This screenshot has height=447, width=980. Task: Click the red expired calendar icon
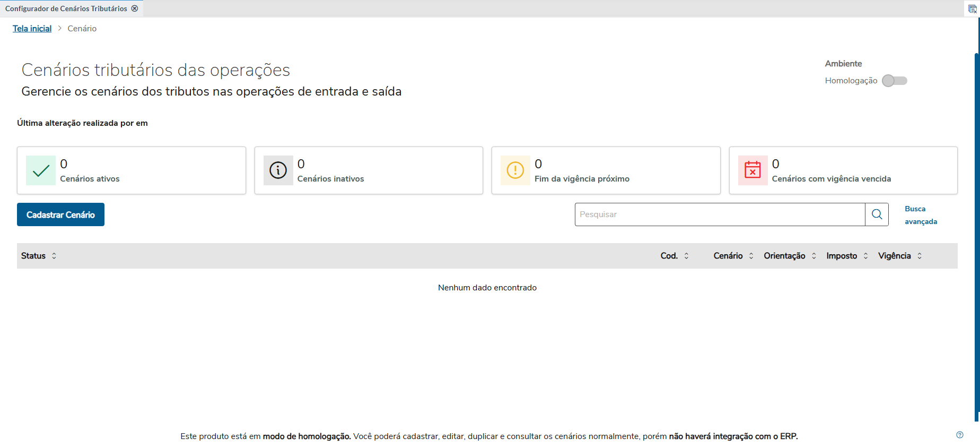pos(752,170)
